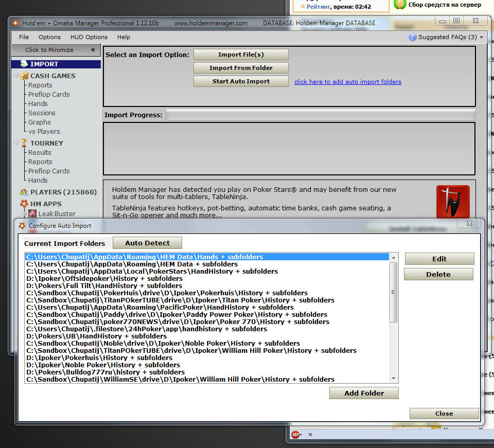Click the Suggested FAQs question mark icon

point(412,37)
